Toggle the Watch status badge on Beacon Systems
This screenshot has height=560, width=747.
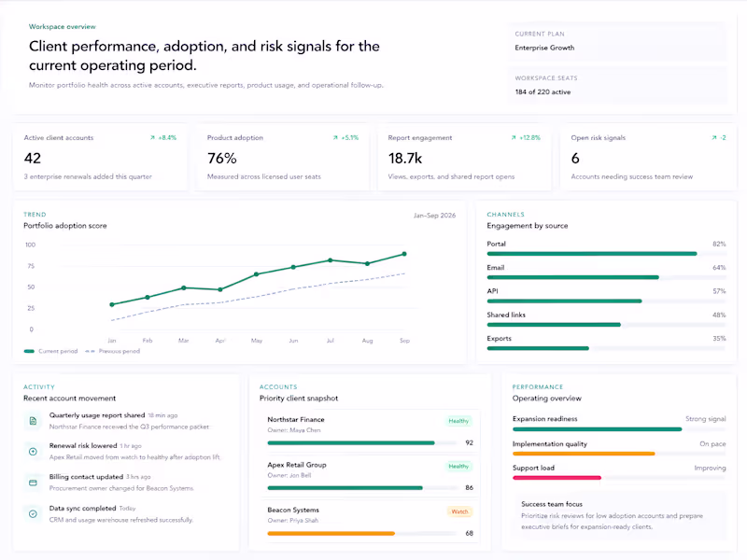coord(458,511)
